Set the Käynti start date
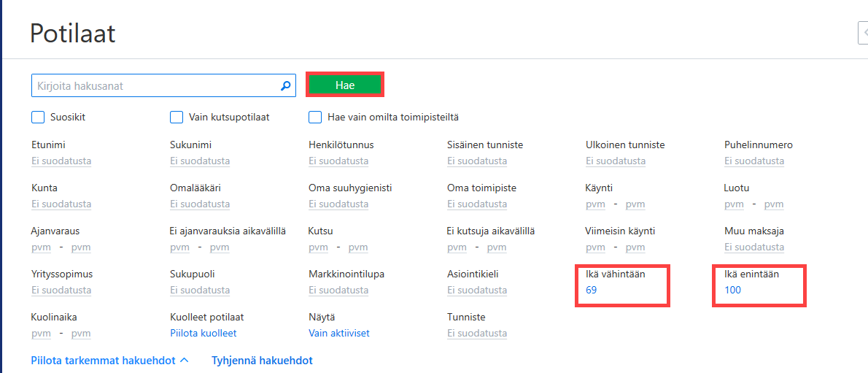The width and height of the screenshot is (868, 373). 595,204
